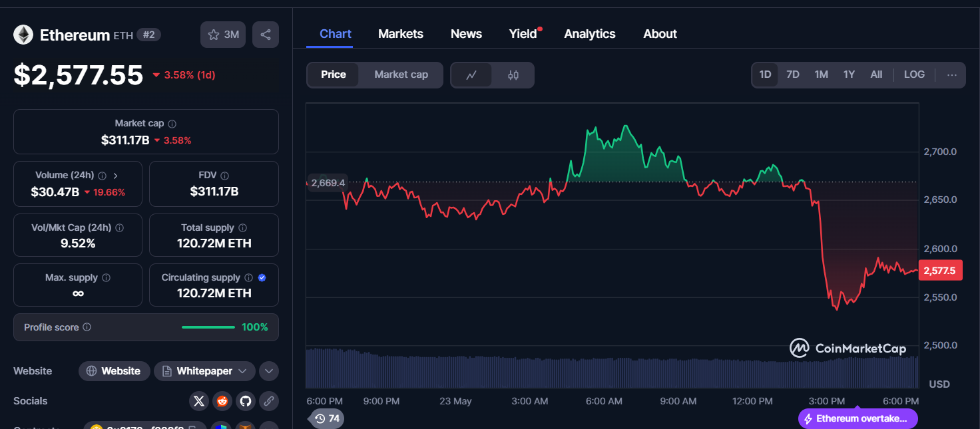Viewport: 980px width, 429px height.
Task: Select the Market cap chart toggle
Action: [x=401, y=74]
